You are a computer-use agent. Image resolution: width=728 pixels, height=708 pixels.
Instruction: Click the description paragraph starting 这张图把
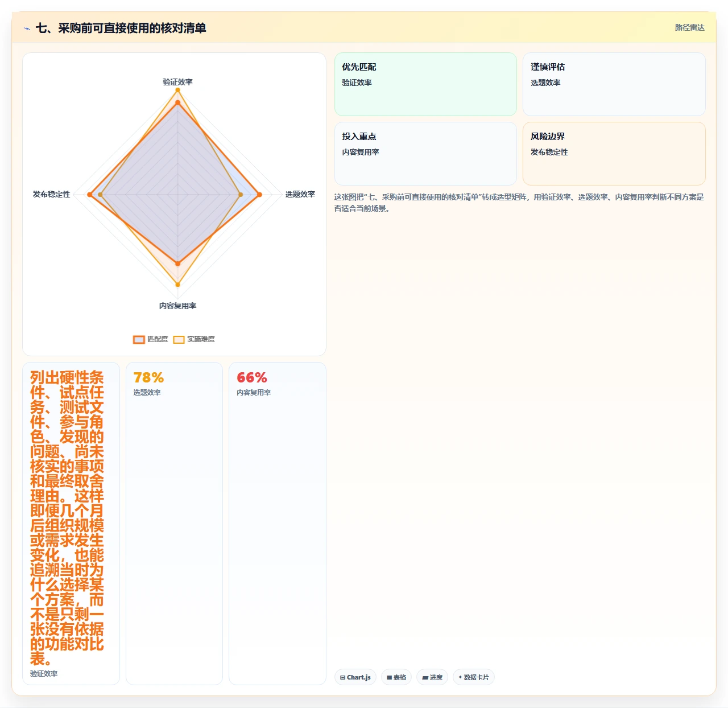pyautogui.click(x=519, y=203)
